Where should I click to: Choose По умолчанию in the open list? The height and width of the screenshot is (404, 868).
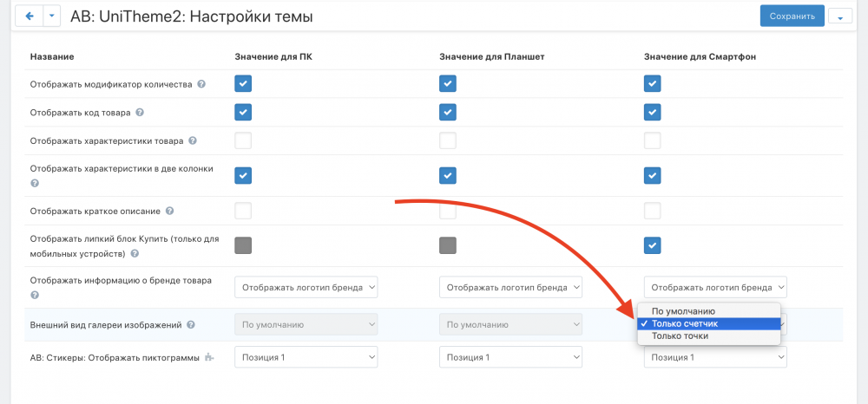[x=683, y=310]
